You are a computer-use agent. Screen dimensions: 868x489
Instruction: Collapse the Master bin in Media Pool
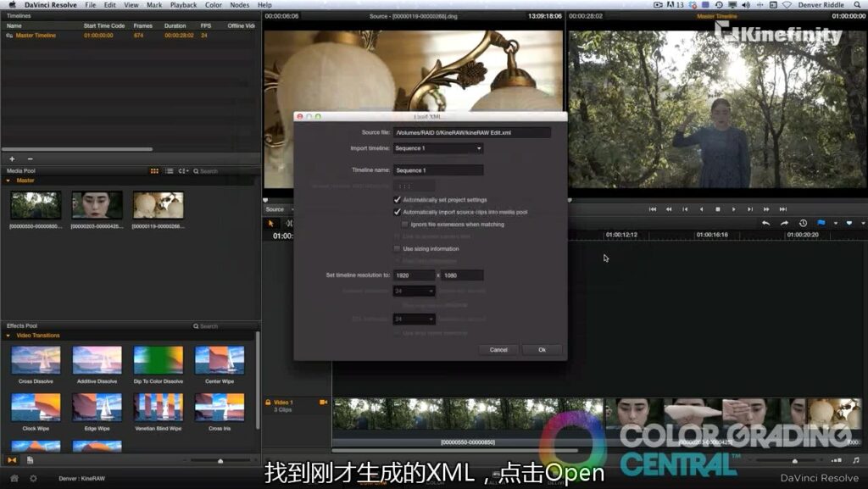click(x=8, y=181)
